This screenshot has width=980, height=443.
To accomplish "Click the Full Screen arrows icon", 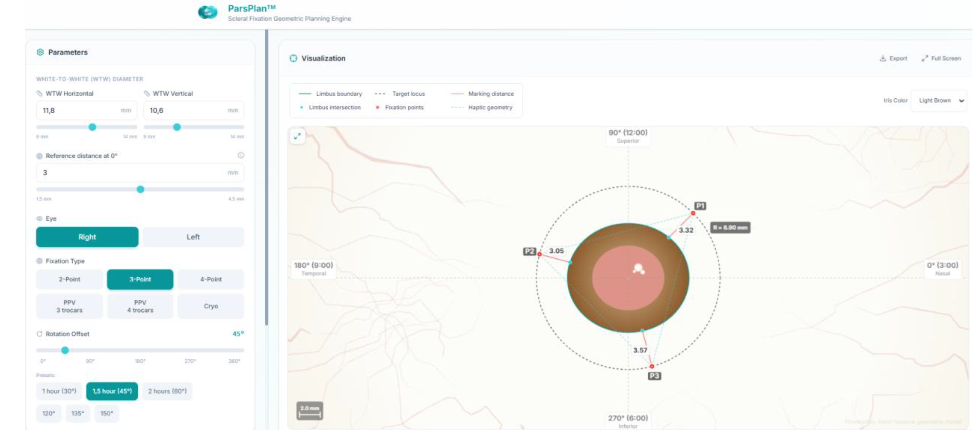I will pyautogui.click(x=924, y=58).
